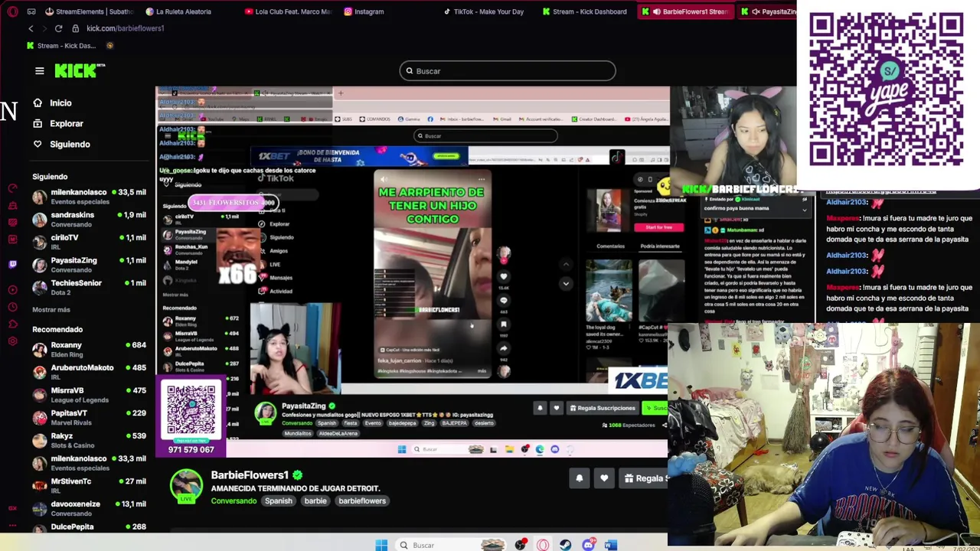
Task: Click the Kick Buscar search field
Action: (x=508, y=71)
